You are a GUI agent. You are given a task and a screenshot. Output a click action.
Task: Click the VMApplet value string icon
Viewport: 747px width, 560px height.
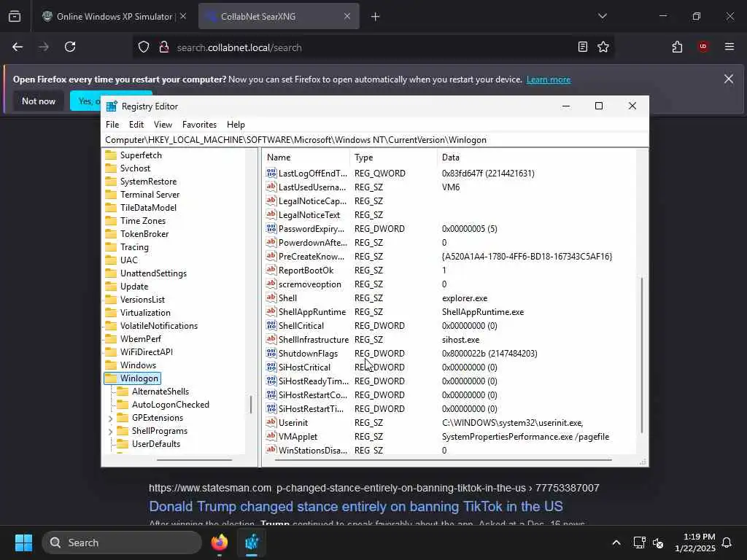coord(271,436)
